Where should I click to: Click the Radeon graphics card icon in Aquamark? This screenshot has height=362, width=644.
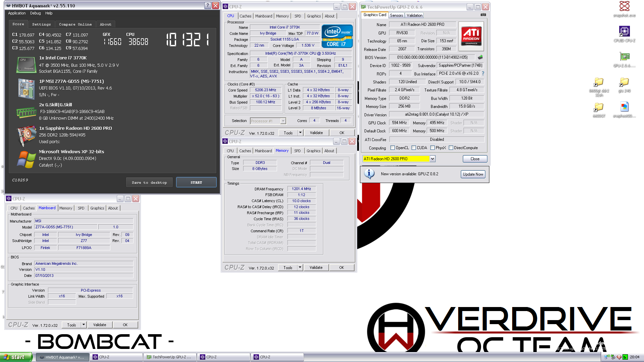[26, 136]
